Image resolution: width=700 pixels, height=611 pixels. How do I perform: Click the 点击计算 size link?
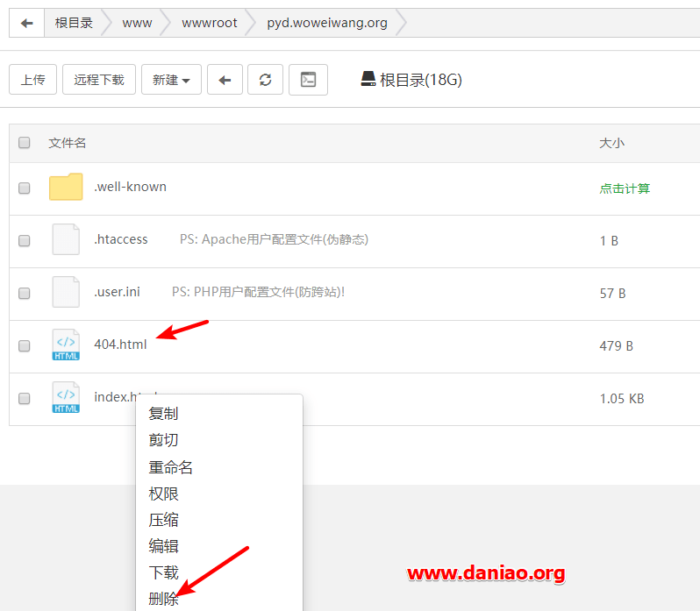coord(625,188)
